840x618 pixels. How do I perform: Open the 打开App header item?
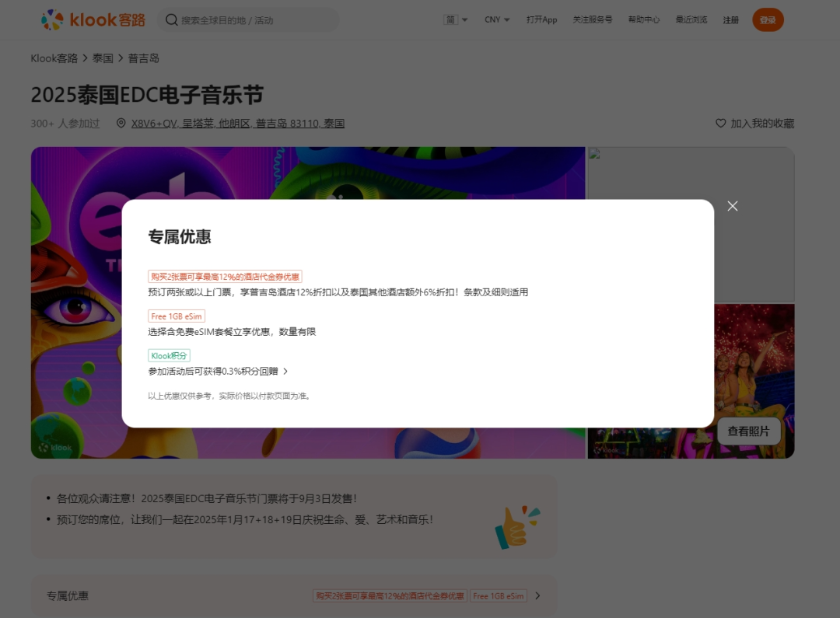tap(541, 19)
